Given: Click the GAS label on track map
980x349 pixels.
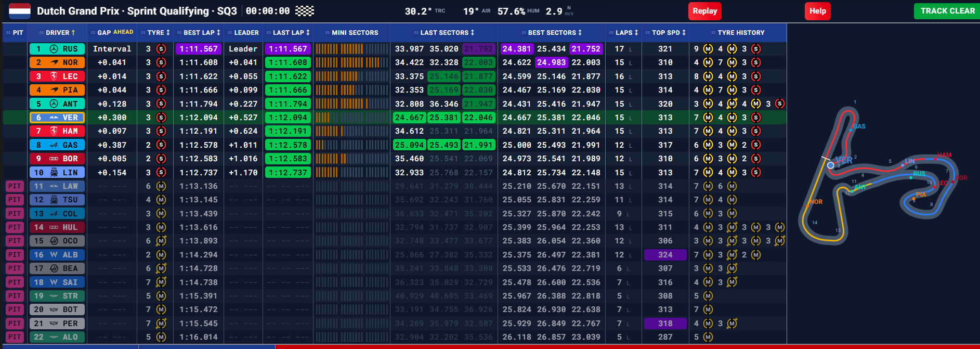Looking at the screenshot, I should tap(859, 126).
